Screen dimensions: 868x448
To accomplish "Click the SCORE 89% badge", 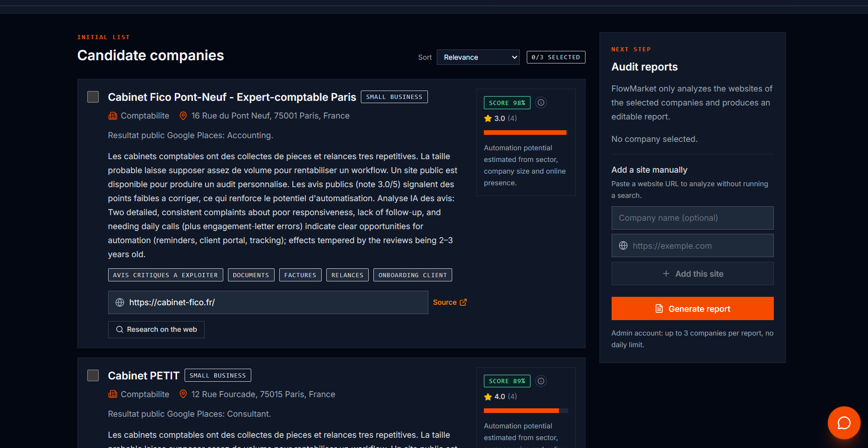I will pos(507,381).
